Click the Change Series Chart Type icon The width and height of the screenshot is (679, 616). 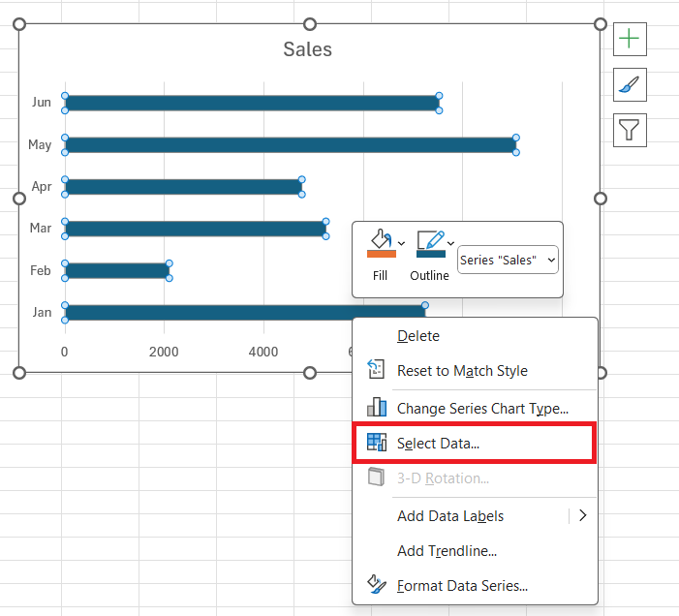point(377,407)
